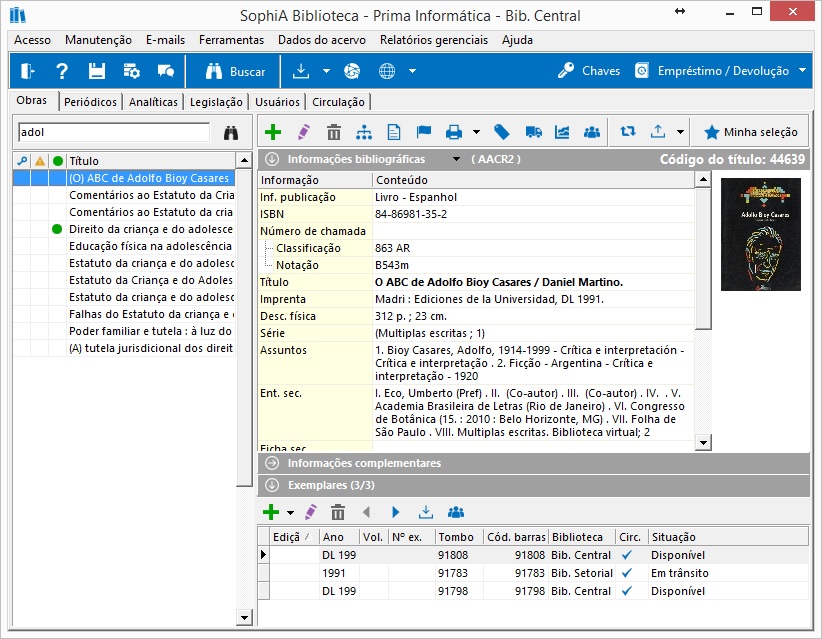Go to the previous copy with the left arrow
The height and width of the screenshot is (639, 822).
pos(366,512)
